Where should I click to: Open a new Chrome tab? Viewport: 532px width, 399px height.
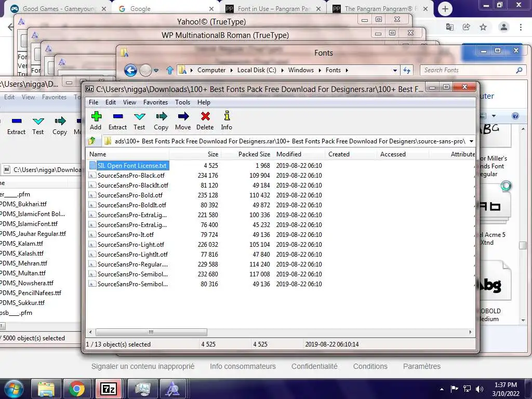pyautogui.click(x=445, y=9)
